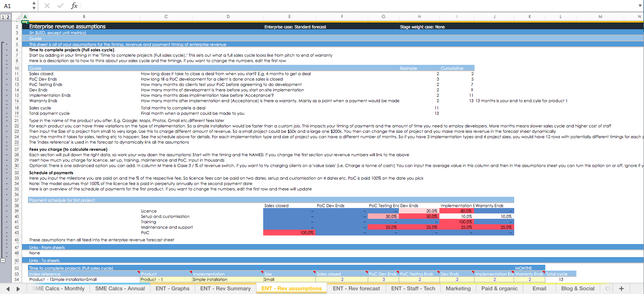Viewport: 644px width, 294px height.
Task: Switch to SME Calcs - Annual tab
Action: pos(120,289)
